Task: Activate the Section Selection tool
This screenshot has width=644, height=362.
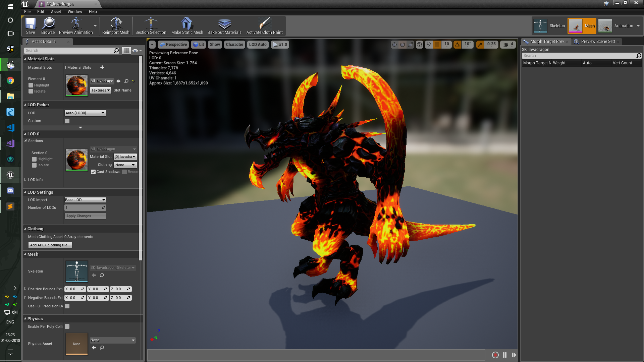Action: (151, 26)
